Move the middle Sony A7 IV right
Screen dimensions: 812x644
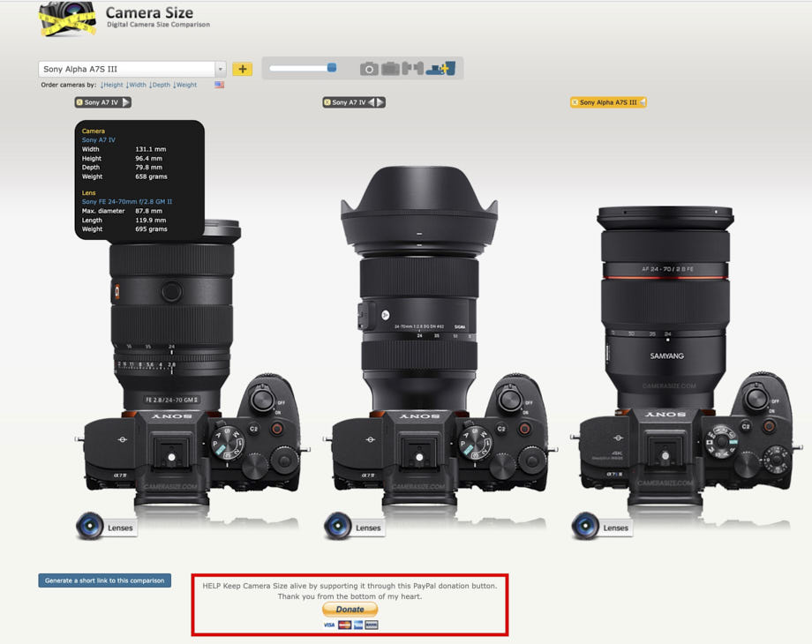[x=380, y=102]
